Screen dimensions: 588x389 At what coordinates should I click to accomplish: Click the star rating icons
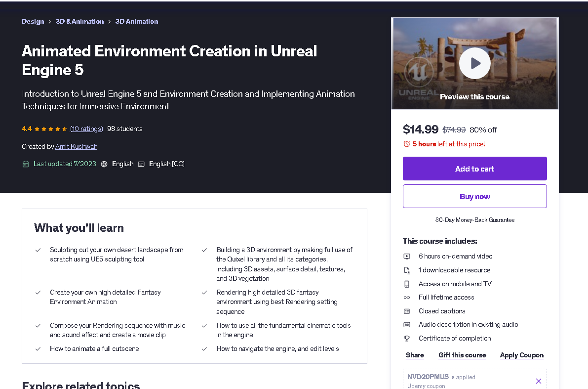coord(50,129)
